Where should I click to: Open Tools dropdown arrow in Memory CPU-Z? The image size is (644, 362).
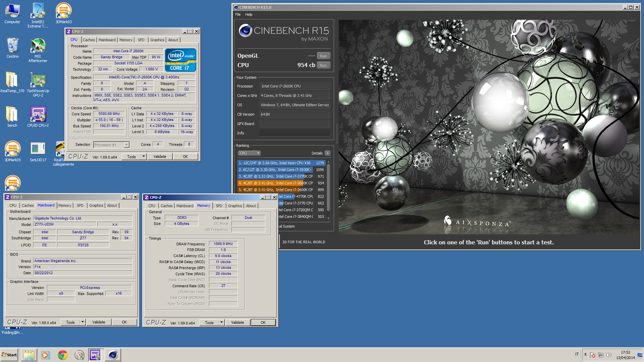(221, 322)
